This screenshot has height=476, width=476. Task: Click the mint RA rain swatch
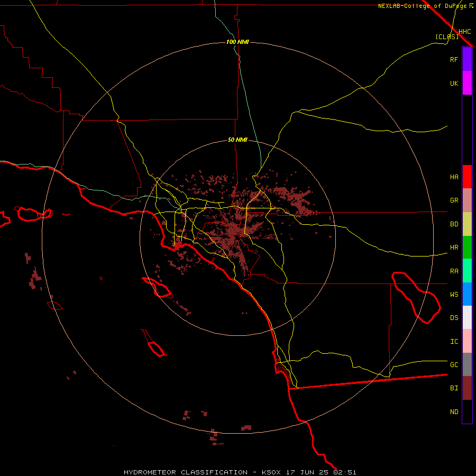467,271
